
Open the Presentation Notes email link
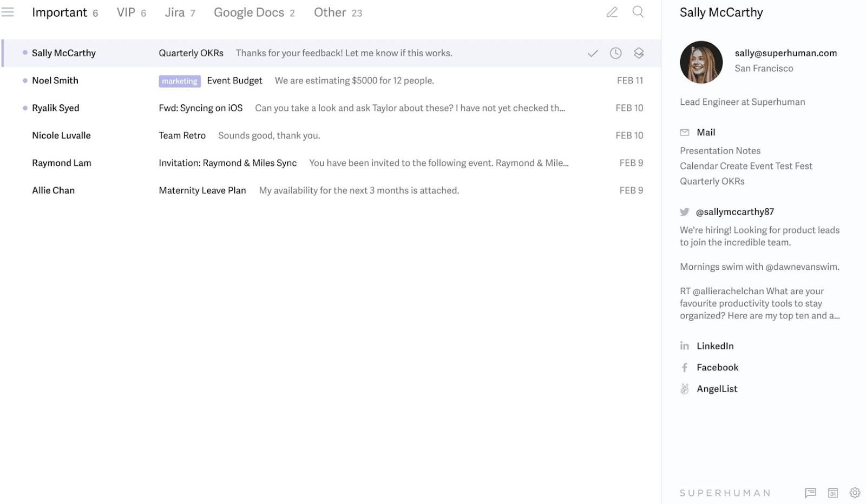click(x=720, y=150)
